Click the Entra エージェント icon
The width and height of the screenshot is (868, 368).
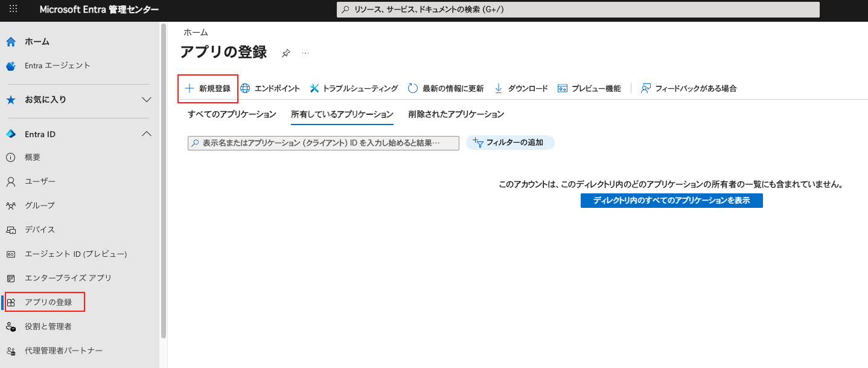tap(11, 66)
